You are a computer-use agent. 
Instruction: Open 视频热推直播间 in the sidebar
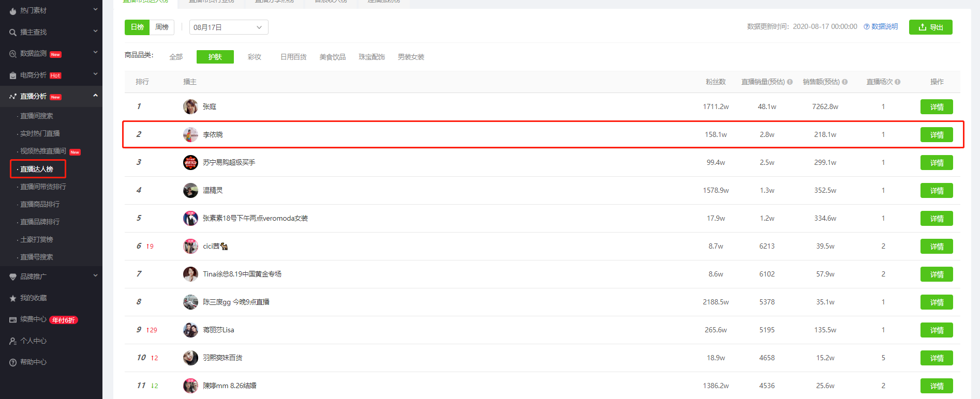point(43,151)
